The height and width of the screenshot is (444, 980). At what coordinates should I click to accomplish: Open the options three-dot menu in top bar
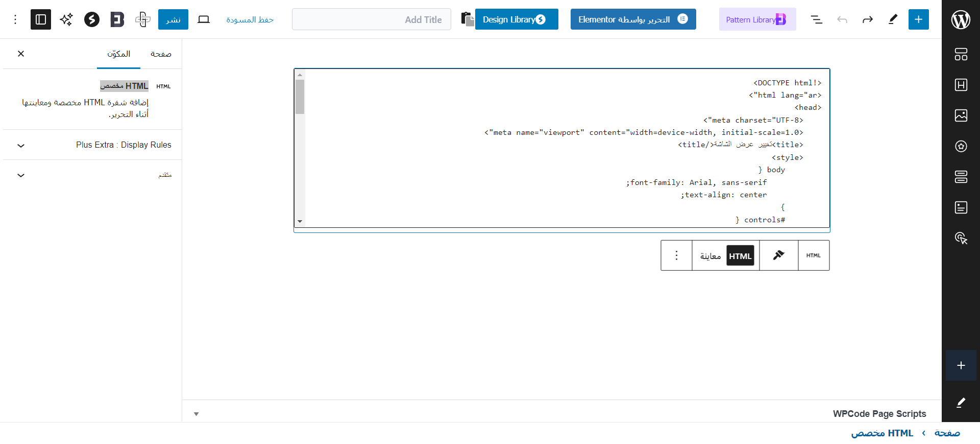15,19
